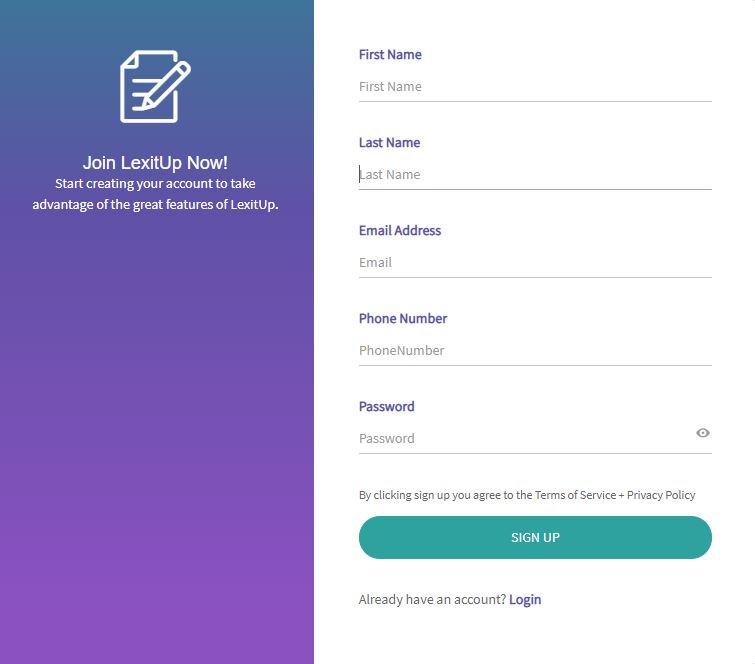
Task: Open the Privacy Policy link
Action: [x=661, y=495]
